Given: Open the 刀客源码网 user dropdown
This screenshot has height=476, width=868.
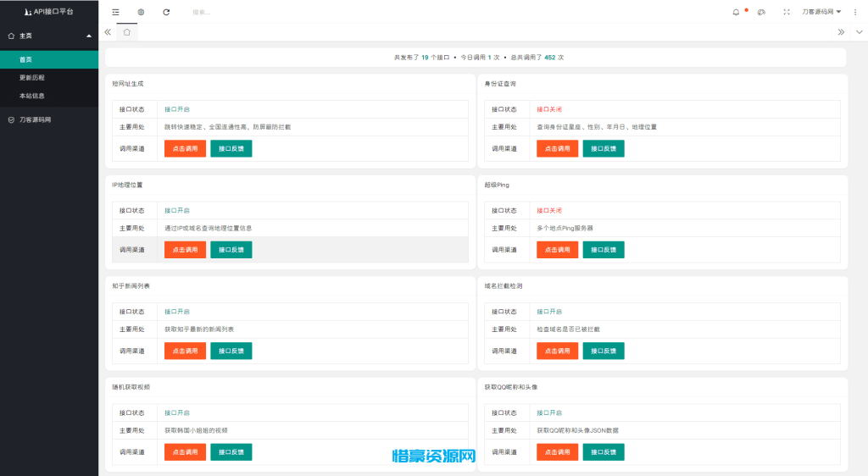Looking at the screenshot, I should tap(821, 12).
